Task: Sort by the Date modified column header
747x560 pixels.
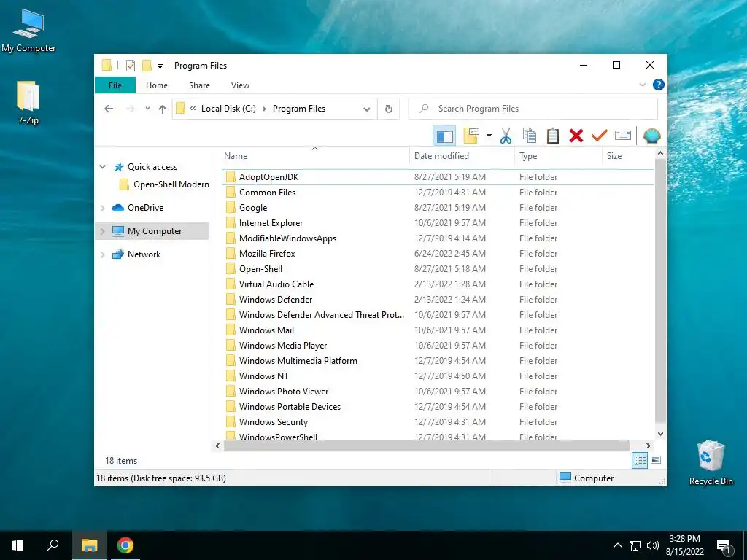Action: click(x=462, y=156)
